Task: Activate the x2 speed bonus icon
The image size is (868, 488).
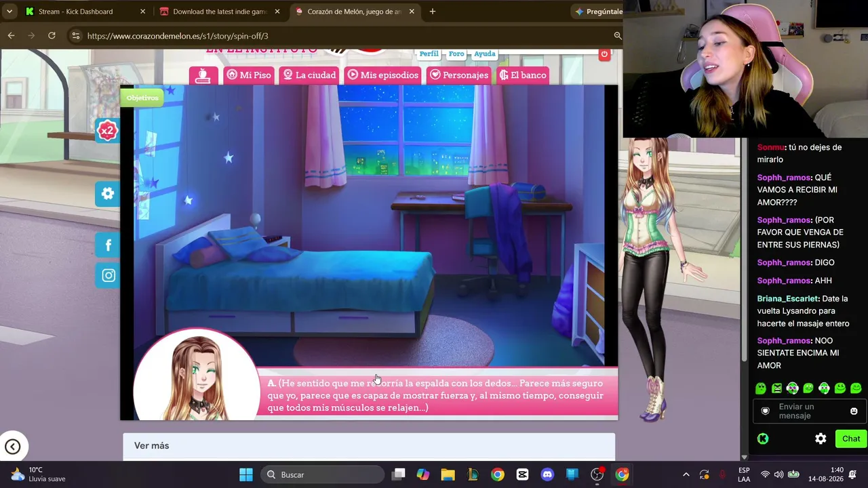Action: (x=107, y=131)
